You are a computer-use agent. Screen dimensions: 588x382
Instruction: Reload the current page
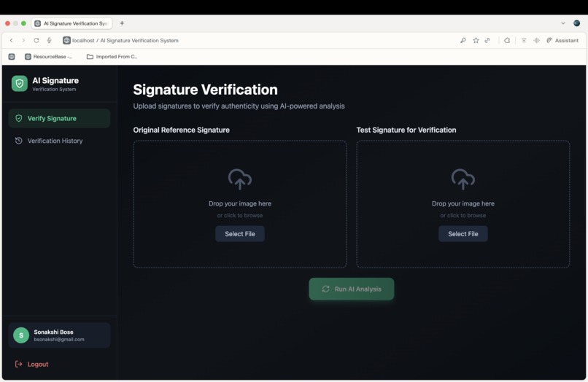[x=36, y=41]
